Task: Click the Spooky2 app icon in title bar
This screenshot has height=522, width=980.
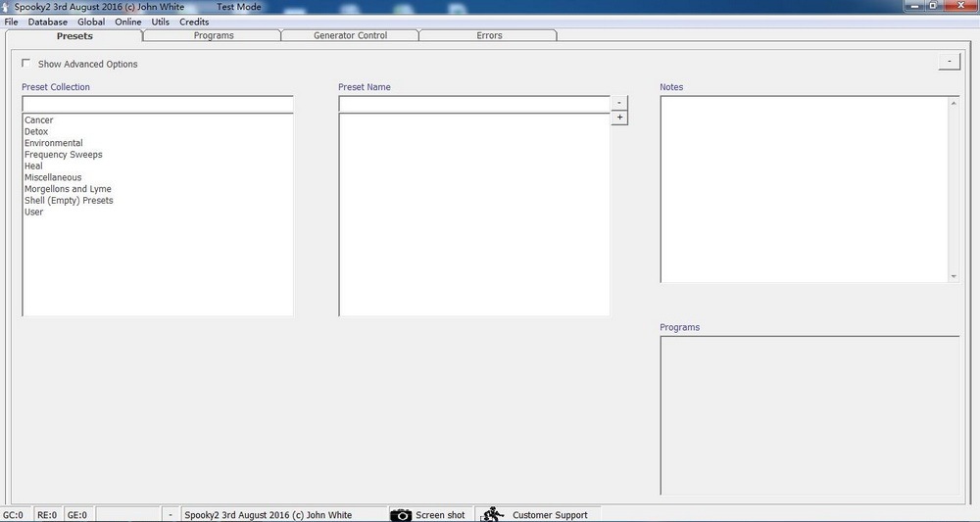Action: (6, 7)
